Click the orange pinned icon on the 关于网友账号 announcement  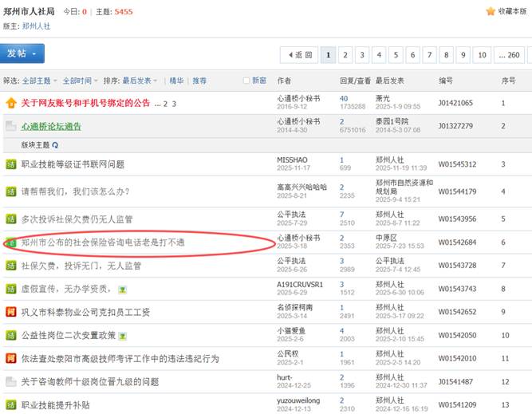(10, 104)
